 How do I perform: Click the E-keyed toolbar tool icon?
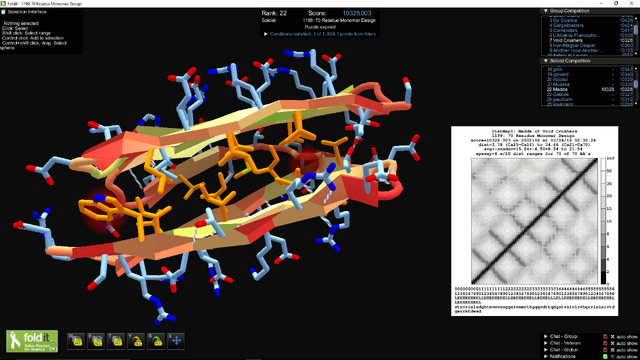click(96, 341)
